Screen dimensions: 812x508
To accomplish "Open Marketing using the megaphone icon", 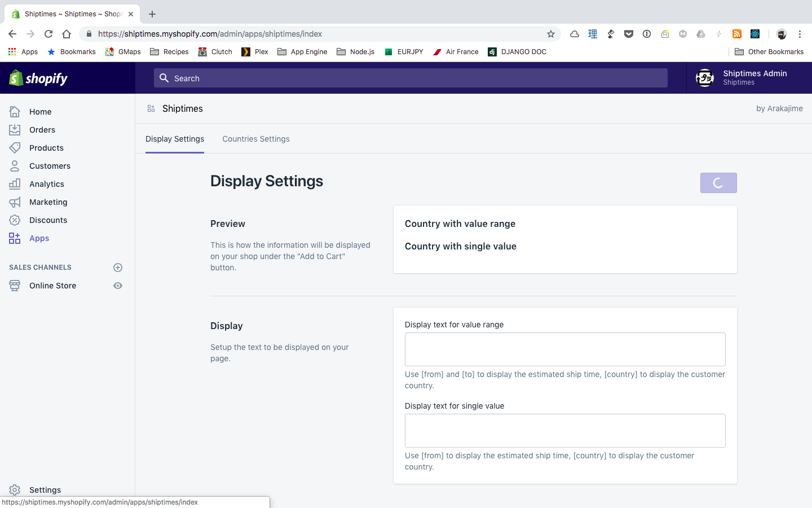I will point(15,202).
